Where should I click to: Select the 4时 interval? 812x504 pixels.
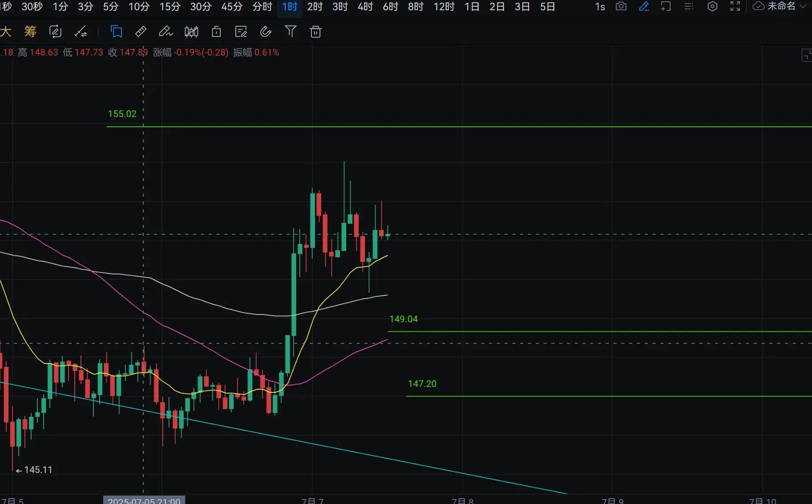pos(365,7)
